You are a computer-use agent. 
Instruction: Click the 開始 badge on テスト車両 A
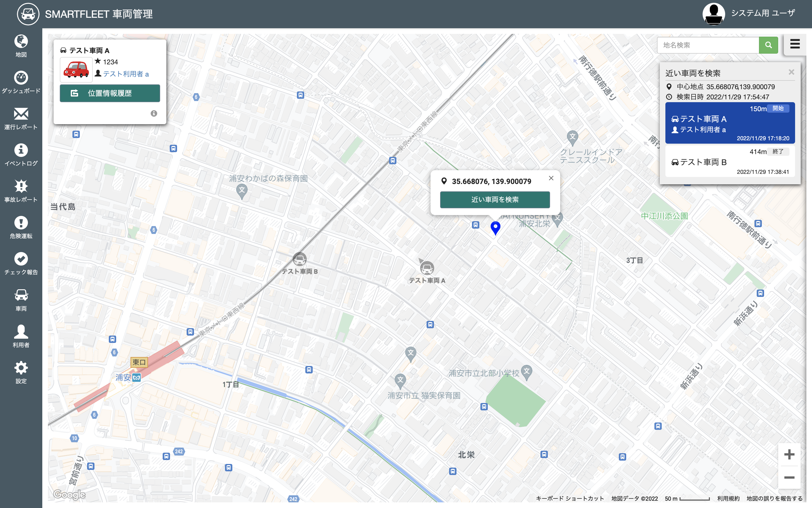tap(778, 109)
